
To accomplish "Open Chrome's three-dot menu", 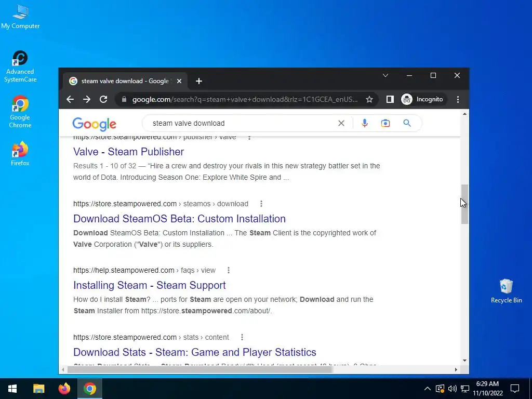I will 458,99.
